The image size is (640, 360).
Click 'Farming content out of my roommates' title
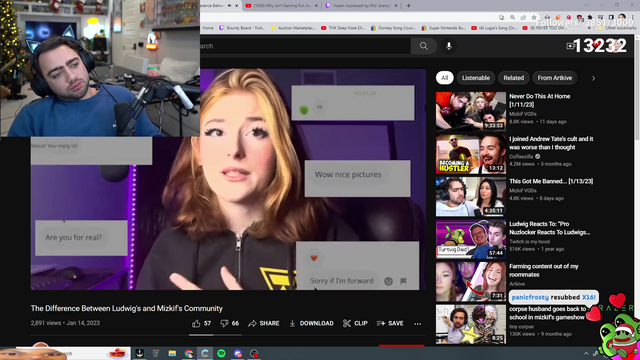click(x=544, y=270)
